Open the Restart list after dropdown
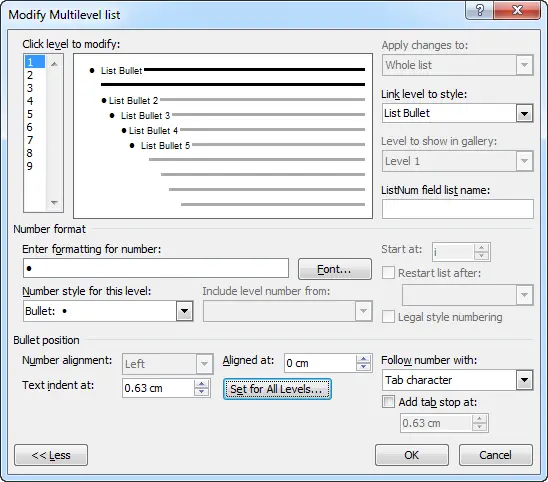This screenshot has width=548, height=482. tap(524, 295)
